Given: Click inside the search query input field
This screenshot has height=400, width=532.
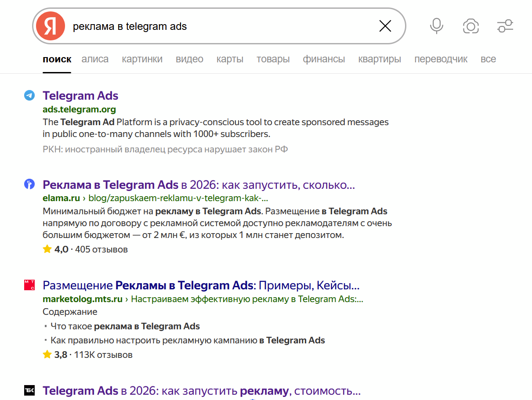Looking at the screenshot, I should tap(220, 26).
